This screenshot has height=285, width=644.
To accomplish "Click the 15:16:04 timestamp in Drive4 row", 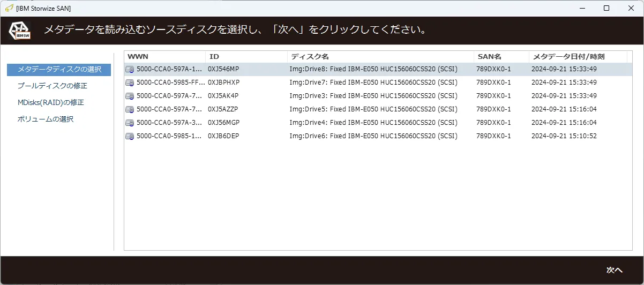I will (564, 123).
